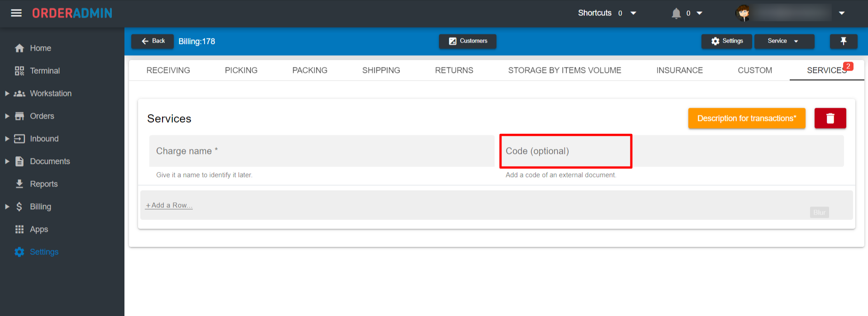Click the Workstation people icon
The width and height of the screenshot is (868, 316).
pos(19,93)
